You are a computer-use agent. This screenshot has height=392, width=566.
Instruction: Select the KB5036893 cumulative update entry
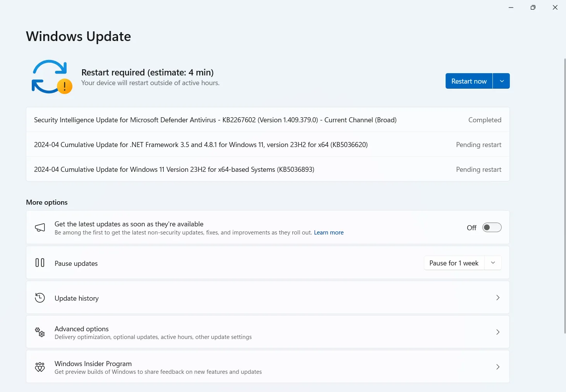174,169
